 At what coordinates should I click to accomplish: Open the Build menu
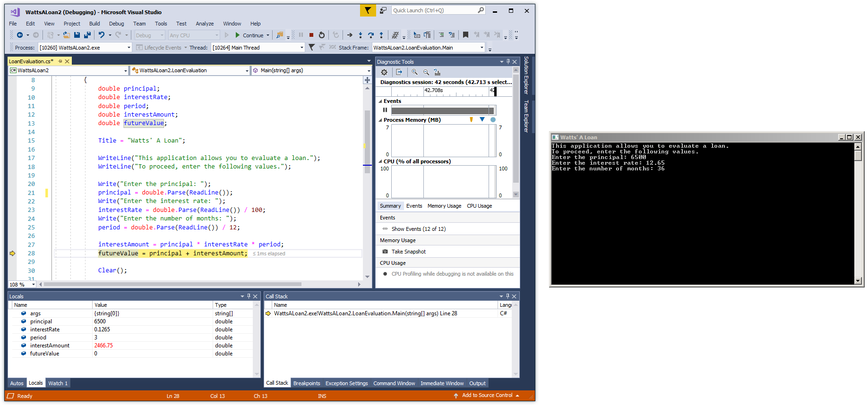coord(95,24)
